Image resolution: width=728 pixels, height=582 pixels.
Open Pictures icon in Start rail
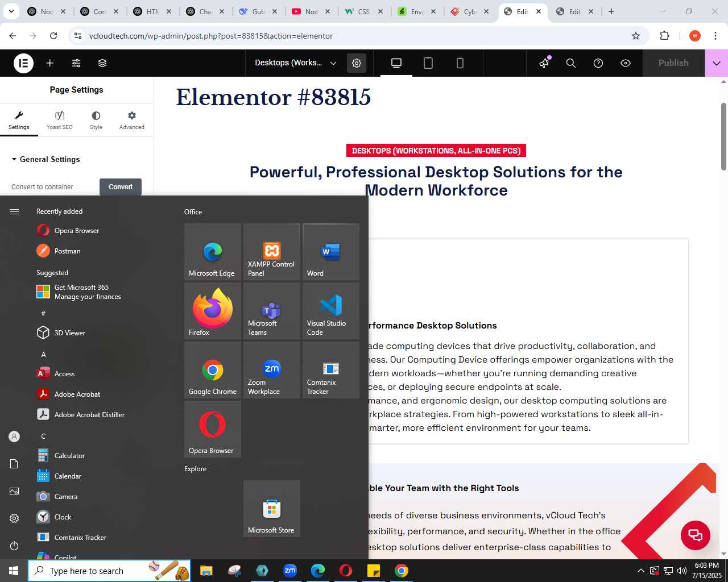14,491
